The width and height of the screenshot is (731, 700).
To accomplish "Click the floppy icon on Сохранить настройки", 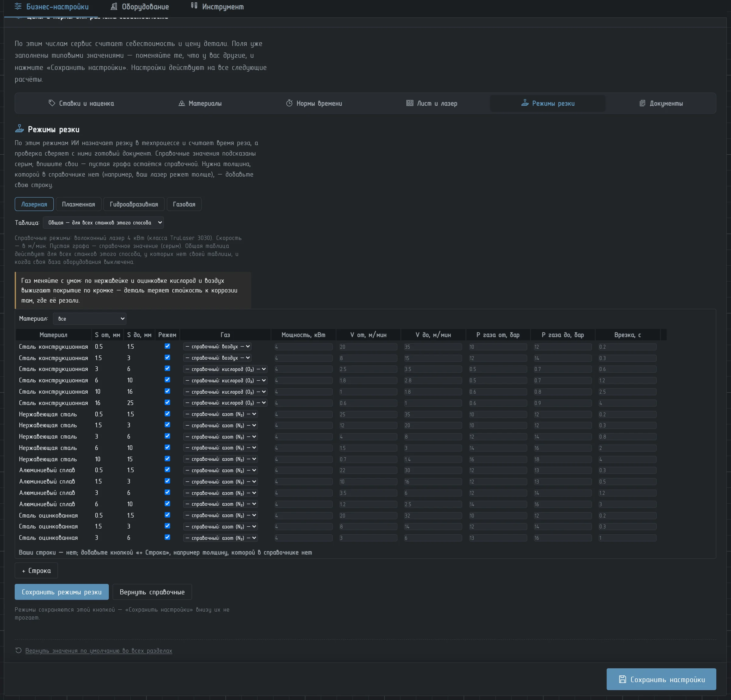I will tap(622, 679).
